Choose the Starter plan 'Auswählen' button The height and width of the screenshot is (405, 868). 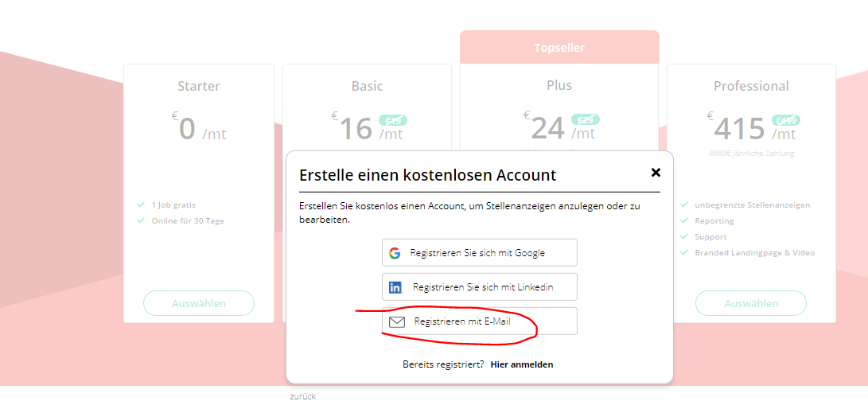coord(199,303)
